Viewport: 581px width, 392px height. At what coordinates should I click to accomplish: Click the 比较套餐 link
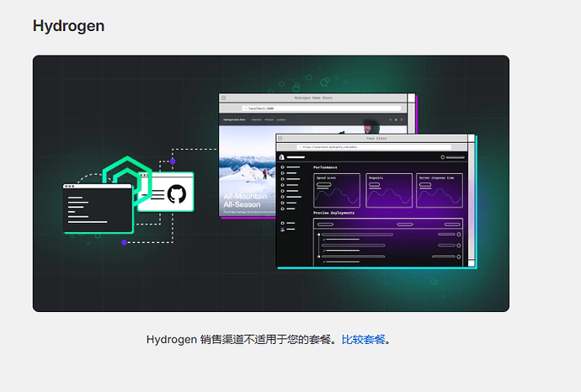363,340
